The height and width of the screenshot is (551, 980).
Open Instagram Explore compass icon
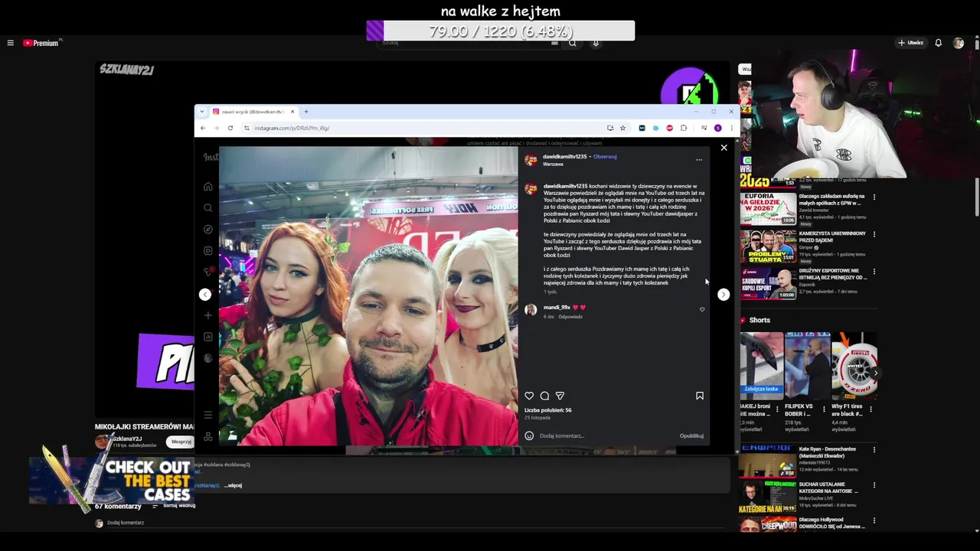(x=207, y=230)
